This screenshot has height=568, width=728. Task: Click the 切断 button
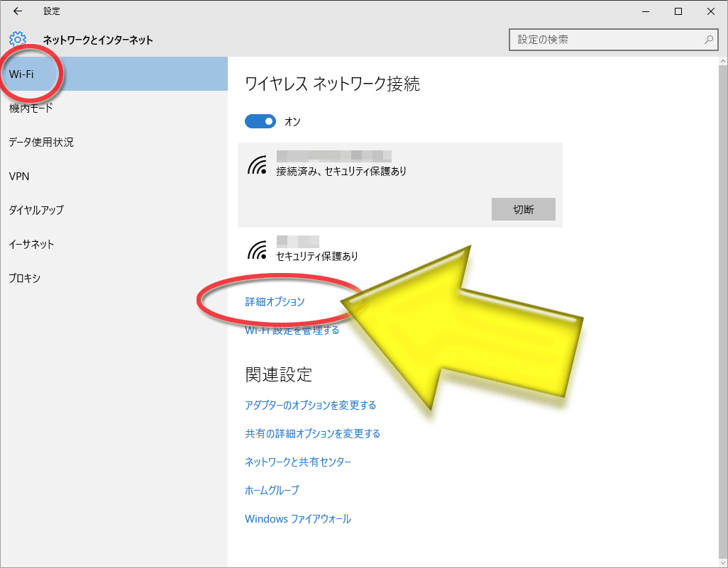coord(523,209)
